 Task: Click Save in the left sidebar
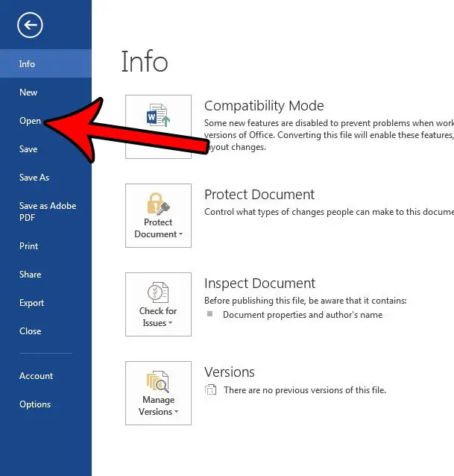tap(28, 149)
